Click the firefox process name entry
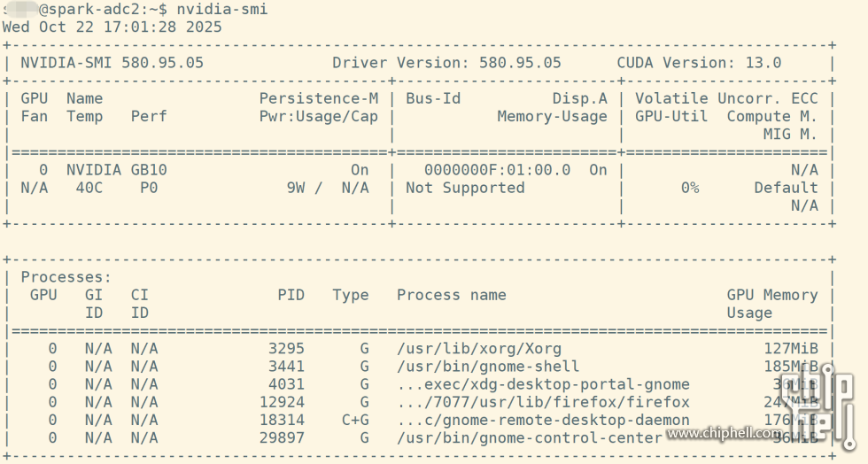This screenshot has height=464, width=868. [x=543, y=402]
